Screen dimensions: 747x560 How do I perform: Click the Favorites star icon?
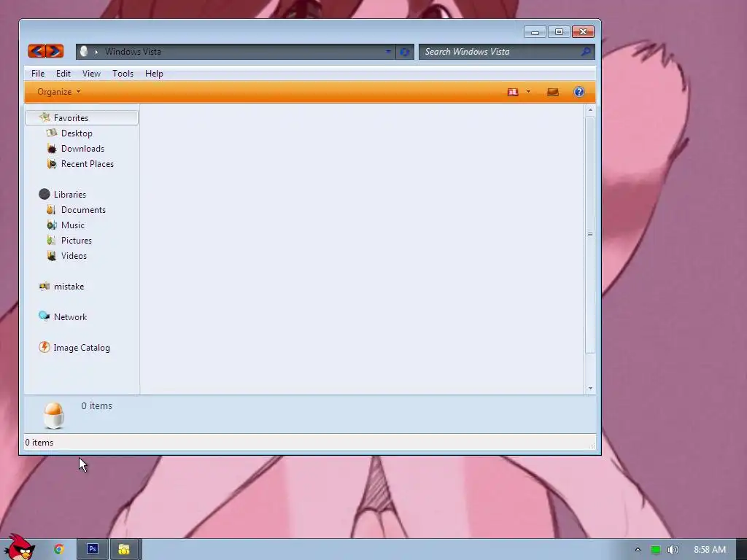pos(44,117)
